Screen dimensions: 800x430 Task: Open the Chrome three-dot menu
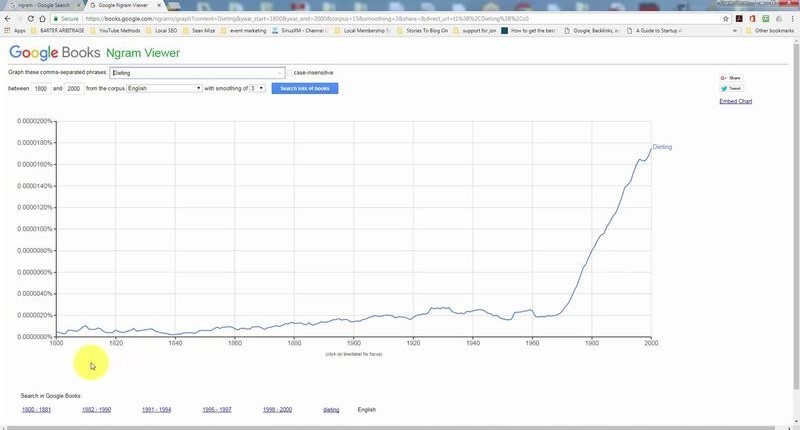coord(791,18)
